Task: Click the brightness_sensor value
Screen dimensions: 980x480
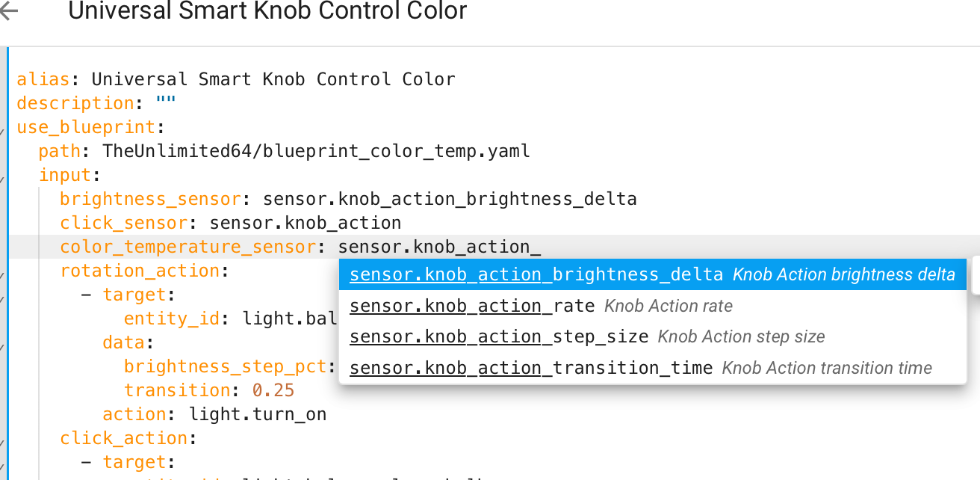Action: pos(450,199)
